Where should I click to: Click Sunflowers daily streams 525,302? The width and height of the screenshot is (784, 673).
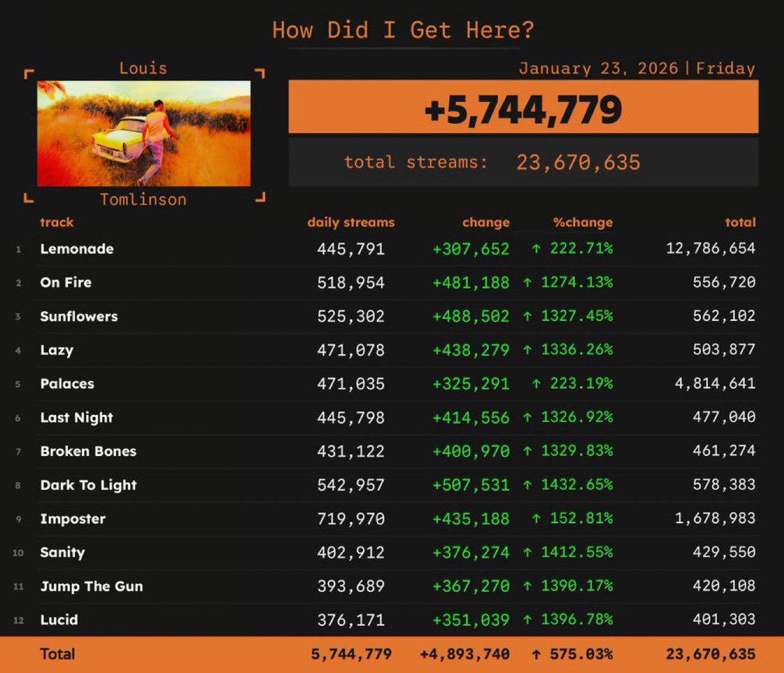(x=351, y=316)
